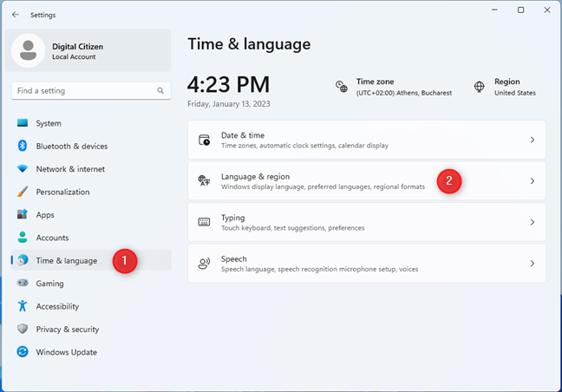Click the Gaming controller icon

tap(23, 283)
